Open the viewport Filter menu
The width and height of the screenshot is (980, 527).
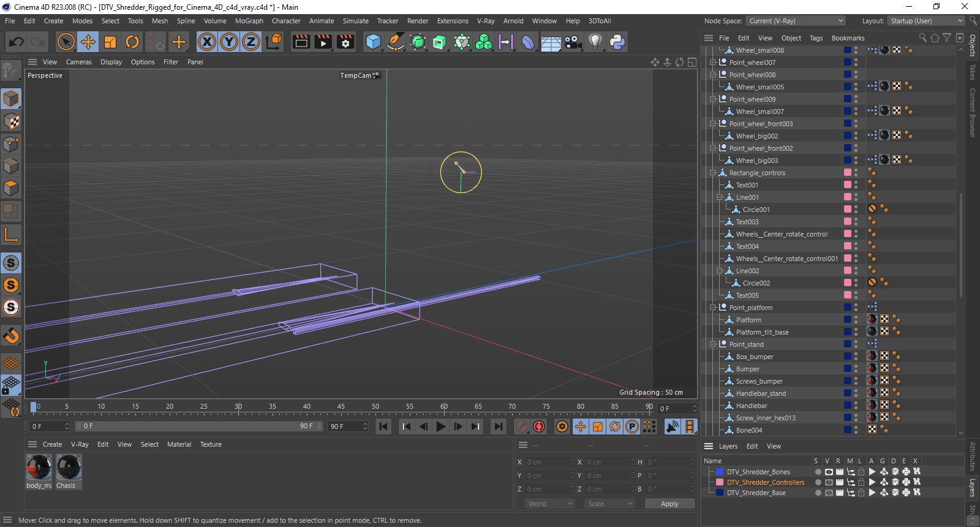click(x=171, y=62)
